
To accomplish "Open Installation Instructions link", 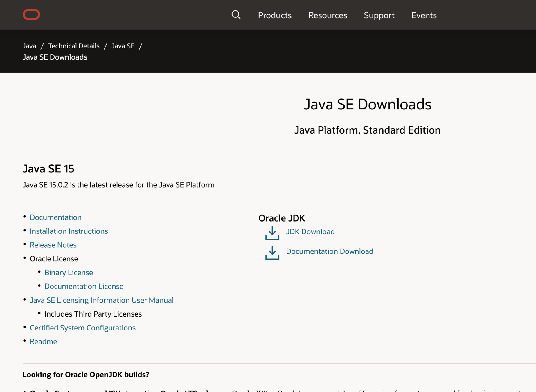I will [69, 231].
